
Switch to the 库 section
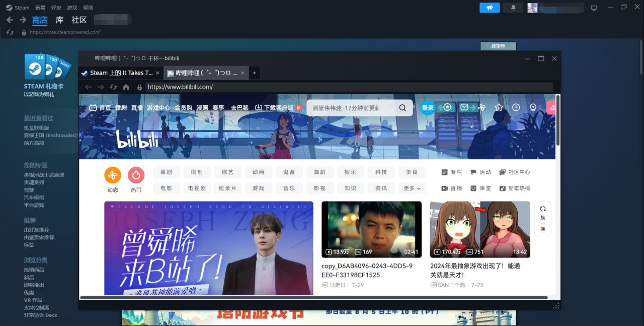[x=59, y=20]
